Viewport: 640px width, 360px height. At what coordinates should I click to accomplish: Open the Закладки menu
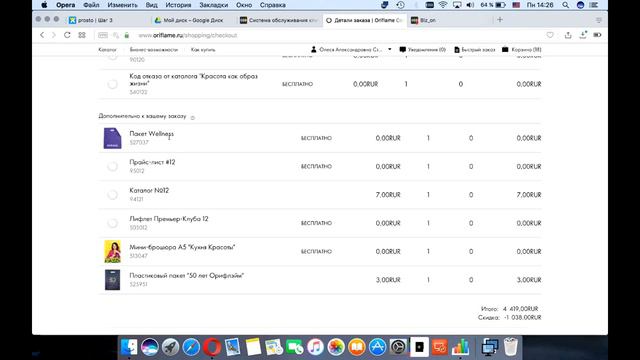[x=213, y=5]
